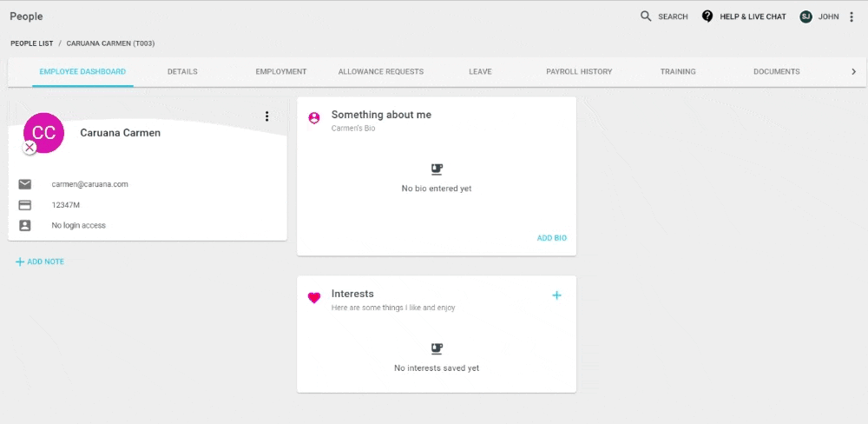This screenshot has height=424, width=868.
Task: Click the SJ user avatar badge
Action: click(806, 17)
